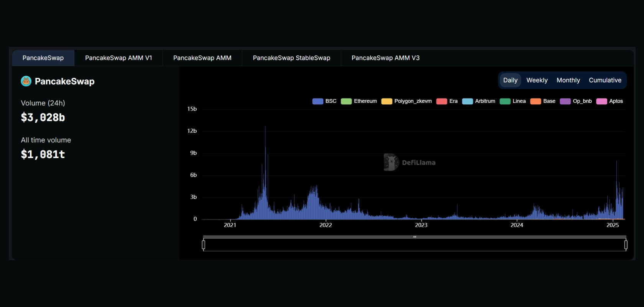Click the 9b y-axis label
644x307 pixels.
click(x=194, y=153)
